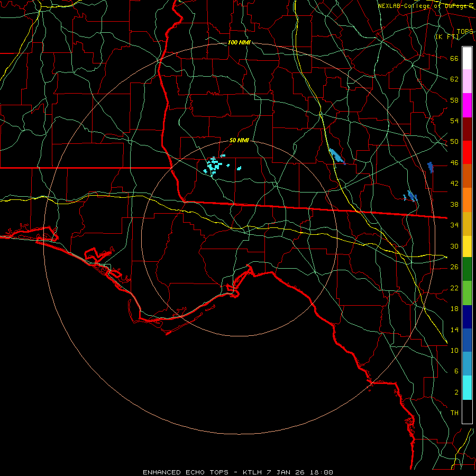Viewport: 476px width, 476px height.
Task: Click the medium blue 18 legend swatch
Action: tap(467, 340)
